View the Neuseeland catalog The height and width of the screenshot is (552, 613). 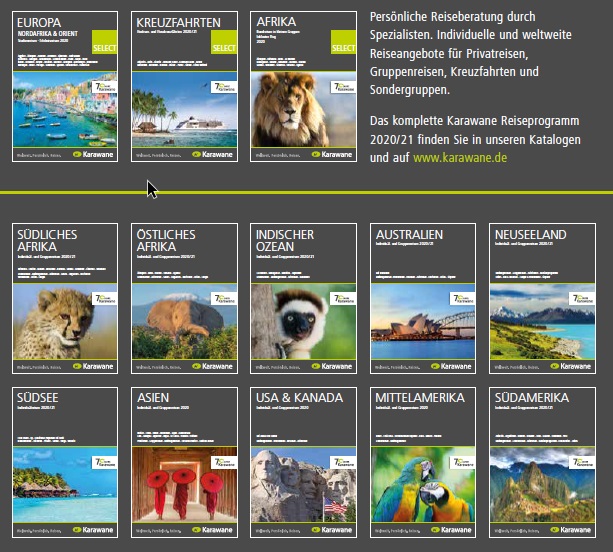point(542,298)
